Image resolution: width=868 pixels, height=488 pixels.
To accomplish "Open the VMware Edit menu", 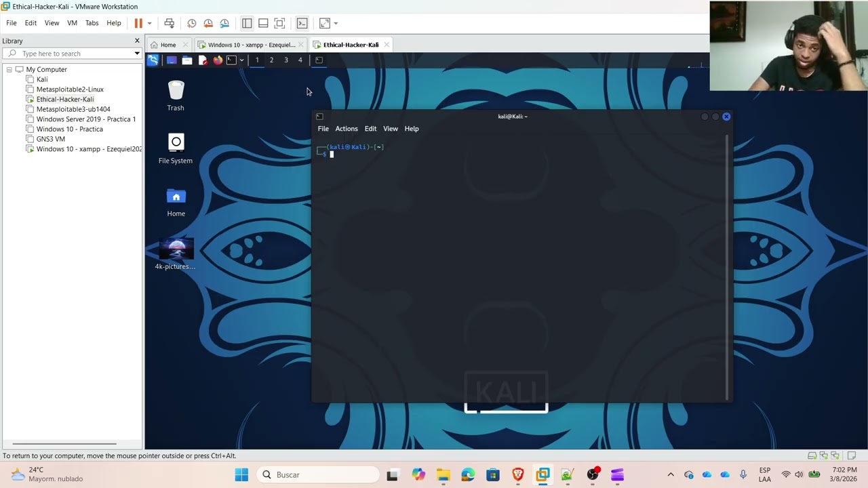I will [x=31, y=23].
